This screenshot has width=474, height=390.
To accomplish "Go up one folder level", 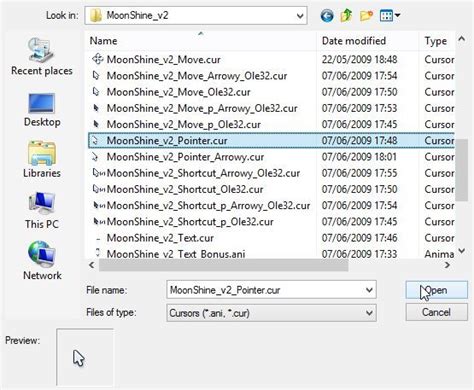I will 346,15.
